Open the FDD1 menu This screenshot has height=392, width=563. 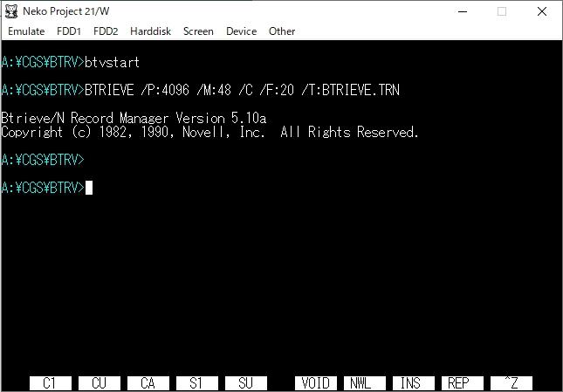coord(69,31)
